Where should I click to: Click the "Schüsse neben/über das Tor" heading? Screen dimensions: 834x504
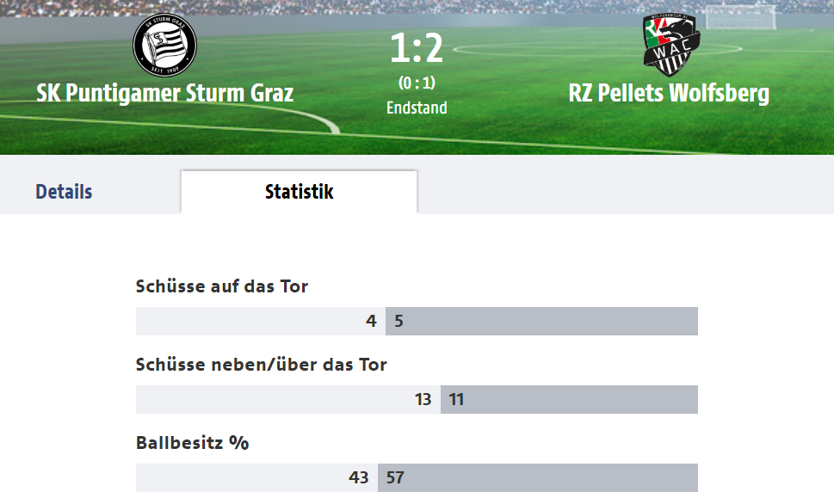[262, 365]
